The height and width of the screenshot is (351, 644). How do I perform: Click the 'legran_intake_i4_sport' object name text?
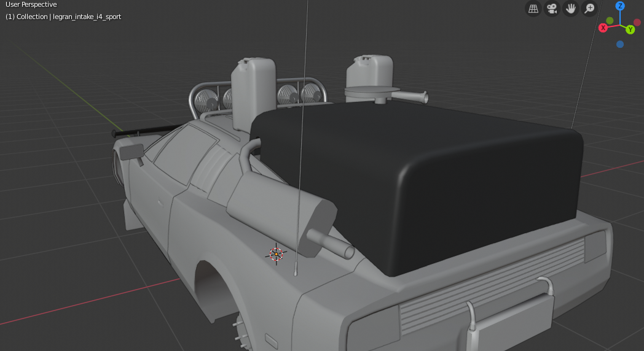[87, 17]
